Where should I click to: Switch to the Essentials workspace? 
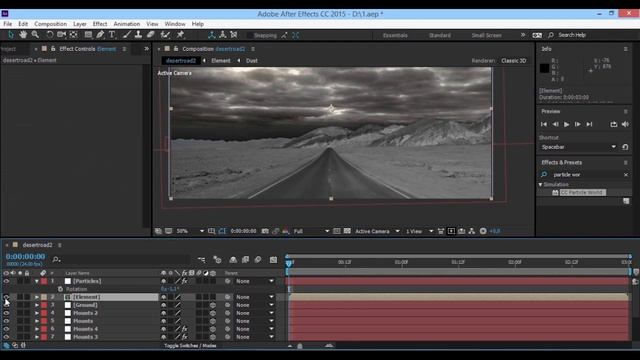(395, 36)
